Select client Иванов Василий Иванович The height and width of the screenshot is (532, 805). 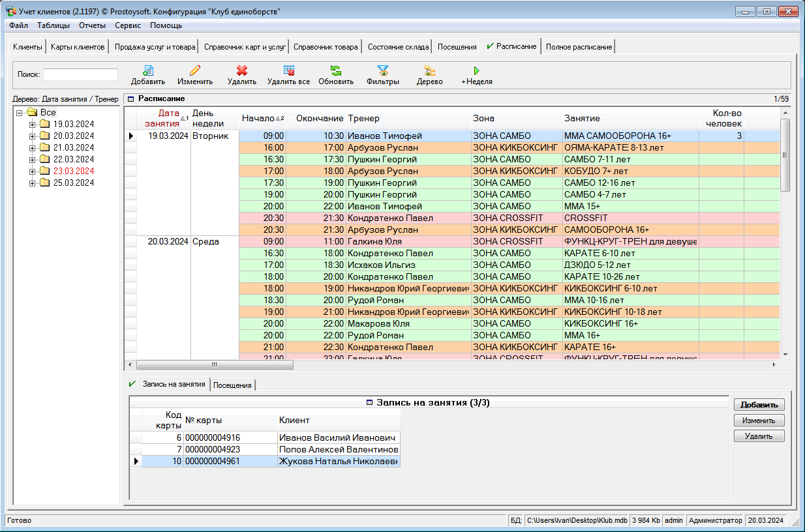click(339, 437)
